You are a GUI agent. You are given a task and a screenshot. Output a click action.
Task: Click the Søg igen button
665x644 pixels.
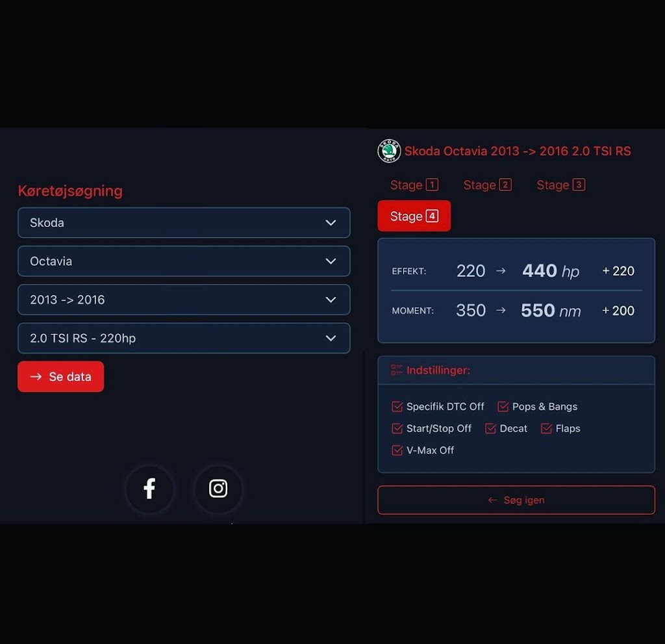[516, 500]
